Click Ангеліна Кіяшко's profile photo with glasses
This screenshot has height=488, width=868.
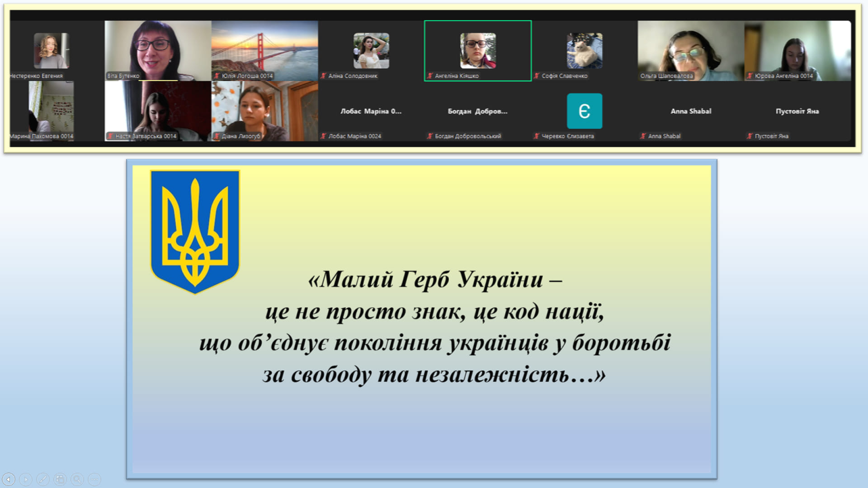click(478, 51)
